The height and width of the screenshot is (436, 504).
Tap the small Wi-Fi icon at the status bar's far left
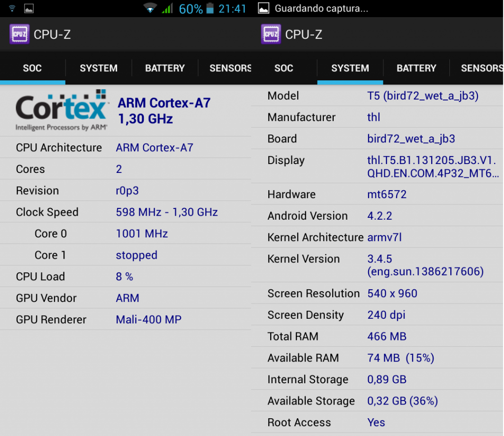click(12, 8)
